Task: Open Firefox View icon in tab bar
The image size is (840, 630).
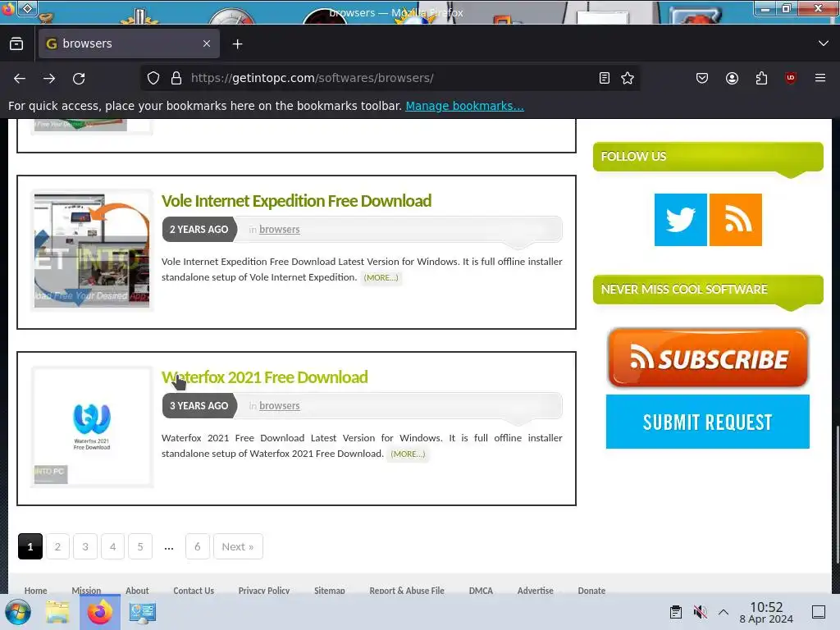Action: [16, 43]
